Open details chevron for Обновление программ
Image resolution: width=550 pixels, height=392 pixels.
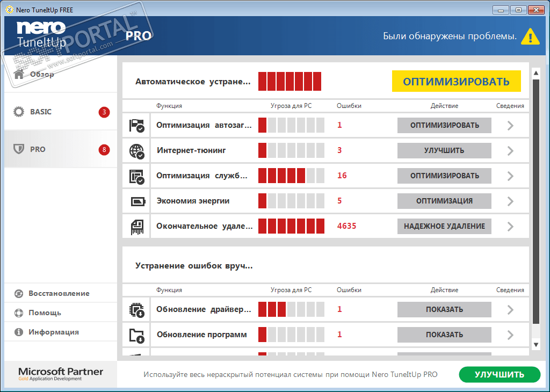click(x=510, y=335)
